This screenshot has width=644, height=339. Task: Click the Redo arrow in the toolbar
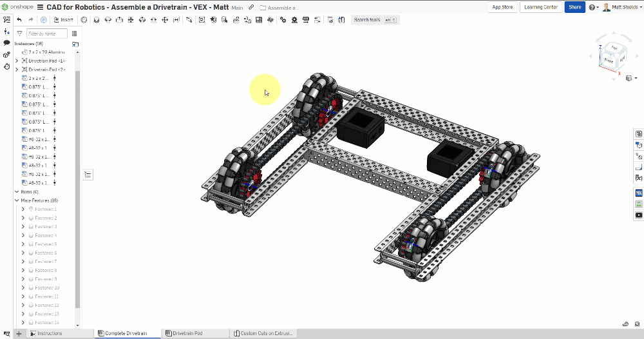point(30,20)
